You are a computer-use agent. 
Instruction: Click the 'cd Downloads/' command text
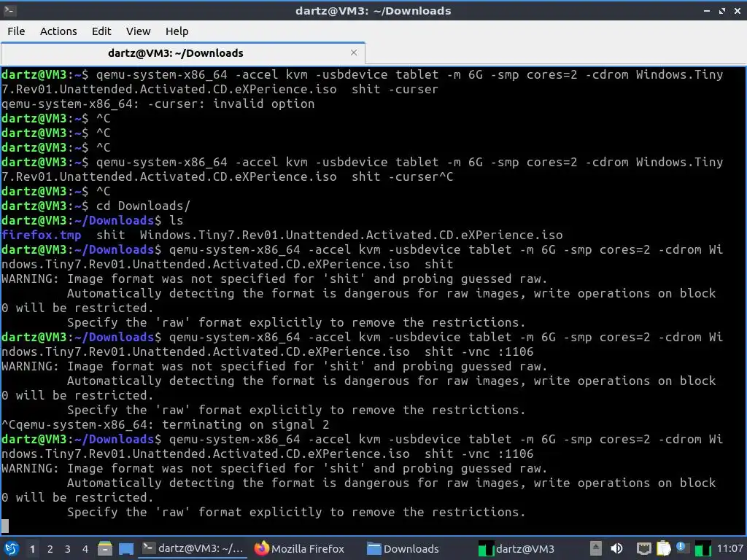(x=143, y=206)
